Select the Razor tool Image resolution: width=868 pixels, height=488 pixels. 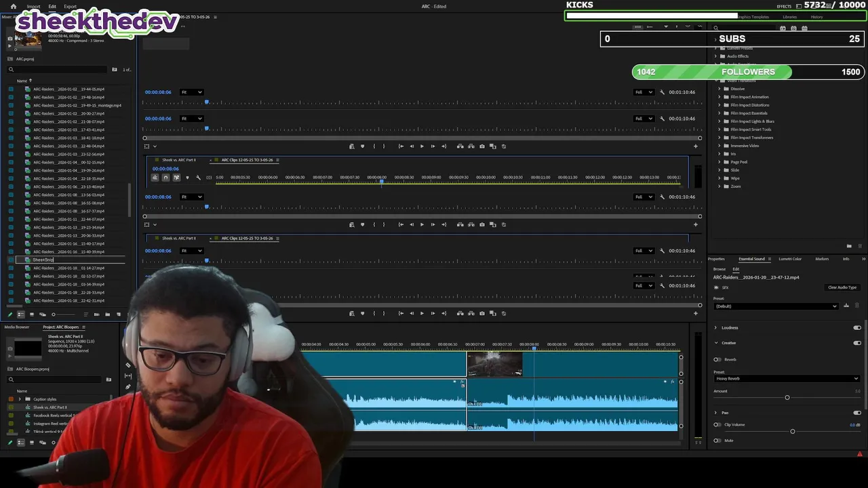(x=128, y=365)
